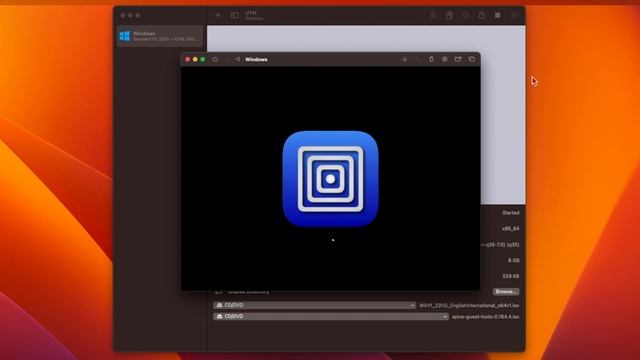Click the 8 GB memory value
This screenshot has width=640, height=360.
513,260
